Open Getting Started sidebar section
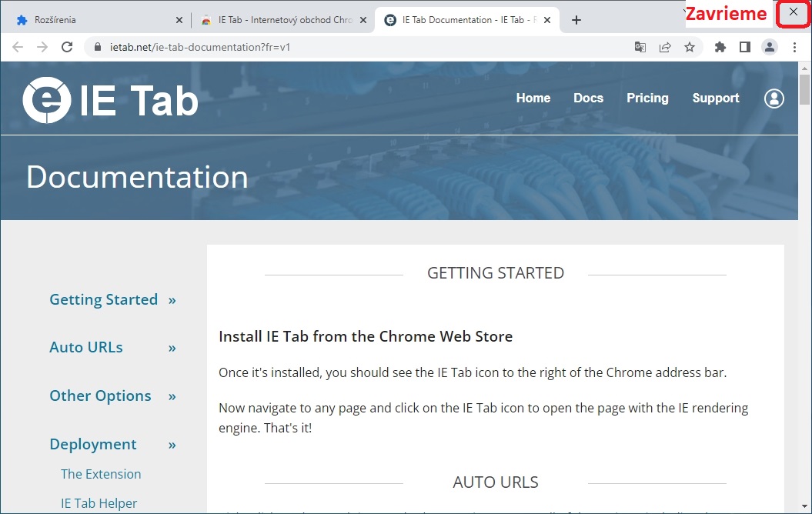This screenshot has height=514, width=812. point(104,299)
